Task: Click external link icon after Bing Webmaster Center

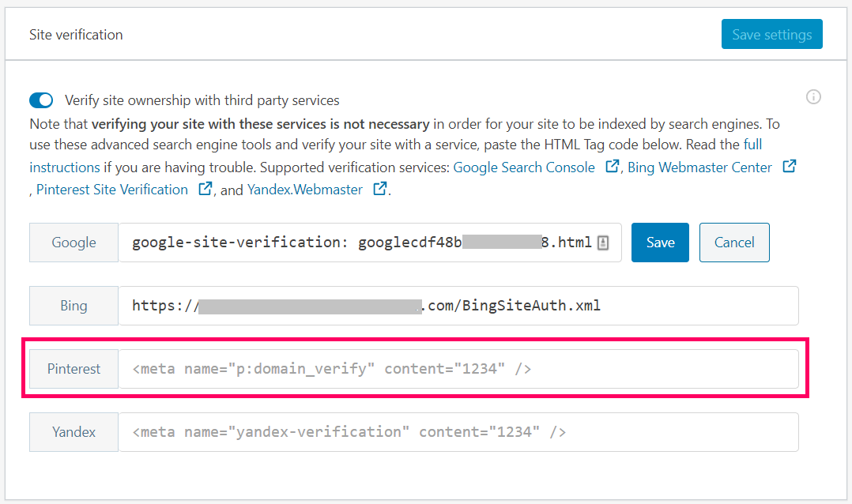Action: coord(789,166)
